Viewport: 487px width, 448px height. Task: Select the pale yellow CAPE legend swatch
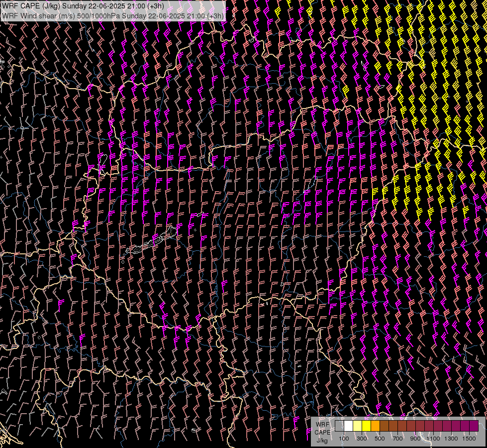click(x=358, y=426)
